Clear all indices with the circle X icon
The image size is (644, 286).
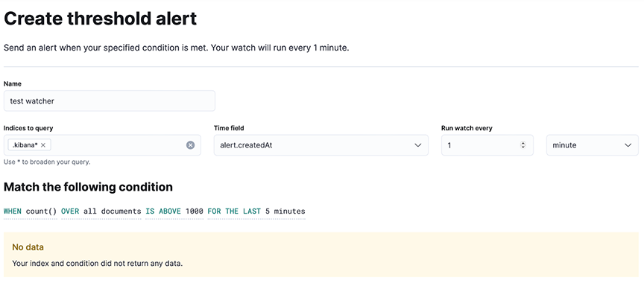coord(191,144)
